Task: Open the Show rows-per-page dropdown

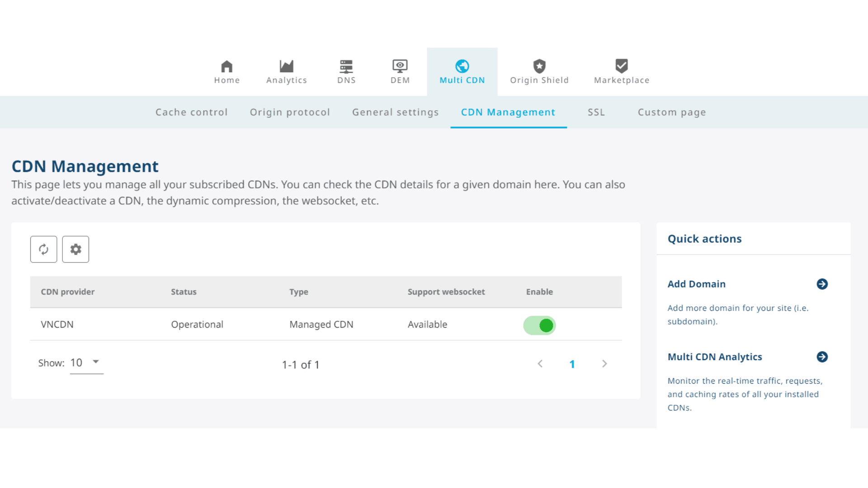Action: 87,363
